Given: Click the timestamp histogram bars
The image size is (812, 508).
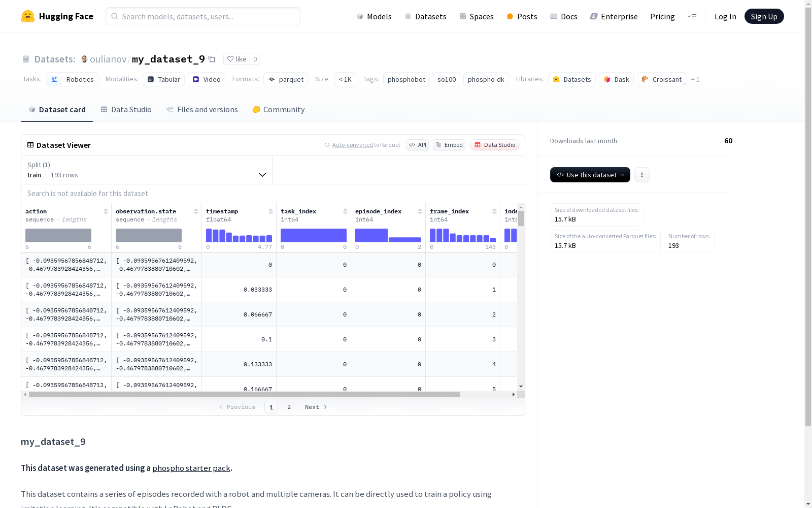Looking at the screenshot, I should point(239,235).
